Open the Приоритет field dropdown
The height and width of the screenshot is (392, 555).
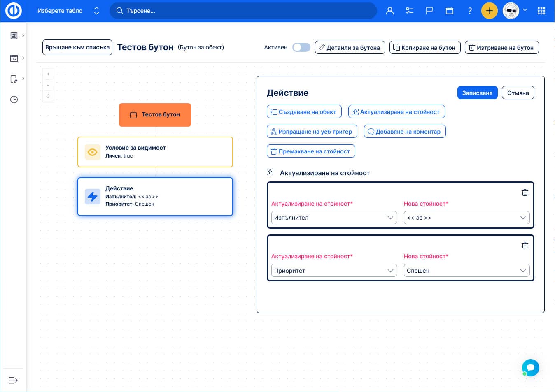pos(334,270)
